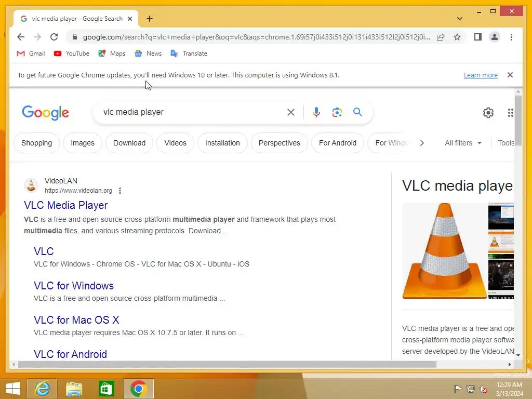The width and height of the screenshot is (532, 399).
Task: Open the Chrome profile avatar icon
Action: click(495, 37)
